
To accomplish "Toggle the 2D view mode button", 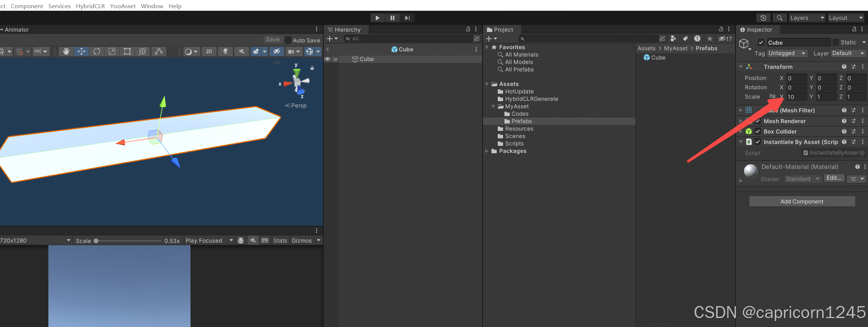I will click(x=209, y=52).
